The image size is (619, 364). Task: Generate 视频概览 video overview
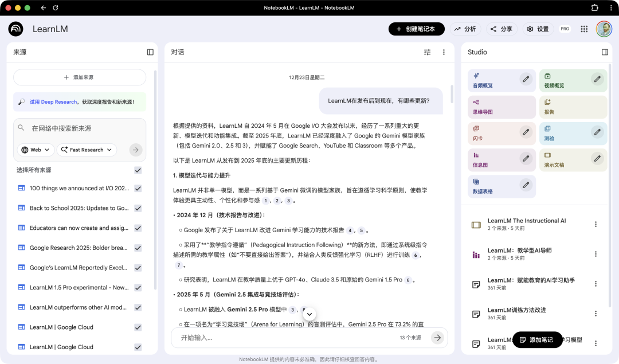pos(573,80)
